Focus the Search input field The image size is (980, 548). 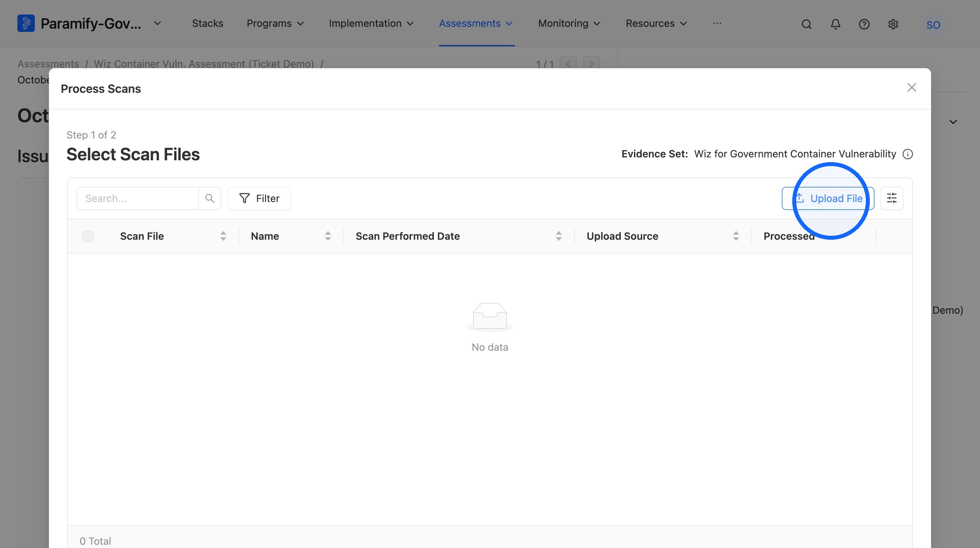(137, 198)
